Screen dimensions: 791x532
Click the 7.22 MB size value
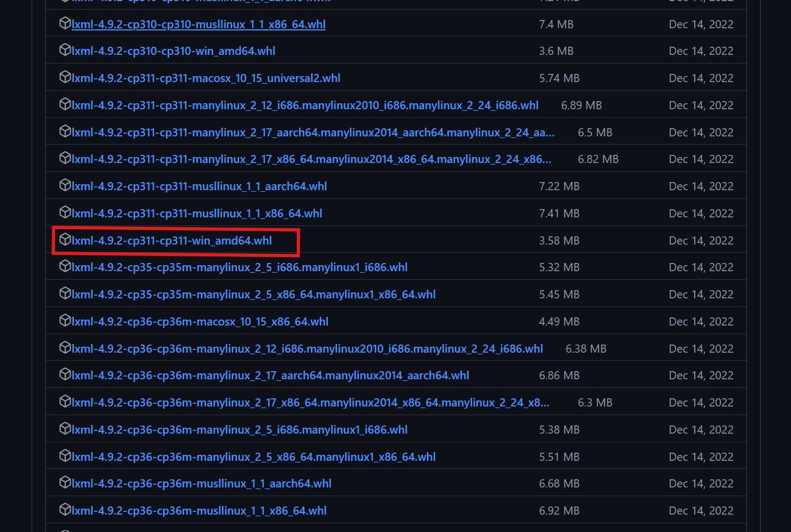coord(559,186)
